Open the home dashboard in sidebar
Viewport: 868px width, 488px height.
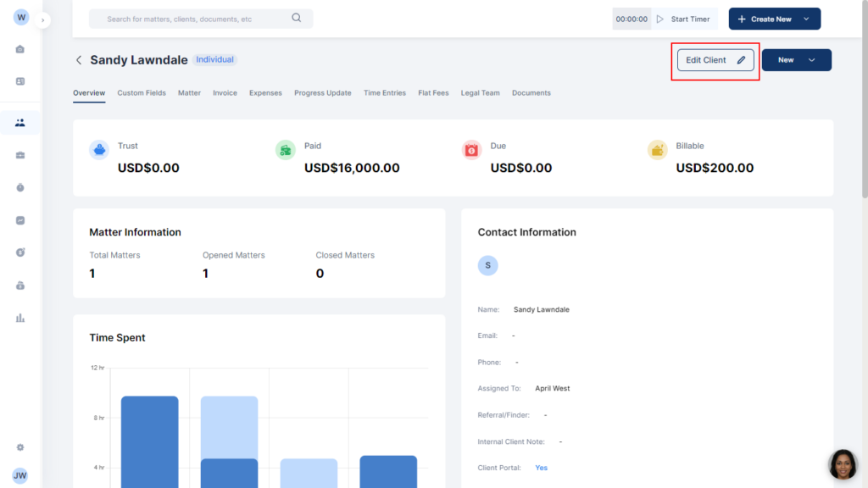(x=20, y=49)
